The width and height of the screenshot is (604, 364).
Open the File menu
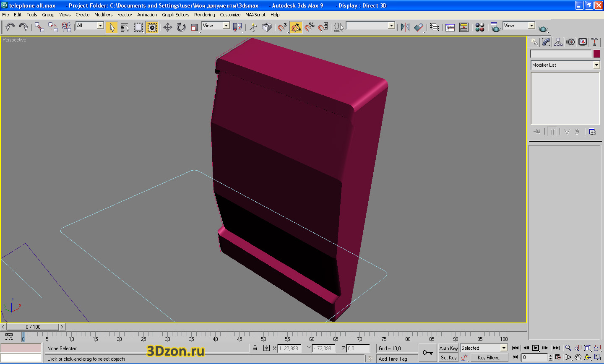point(5,15)
